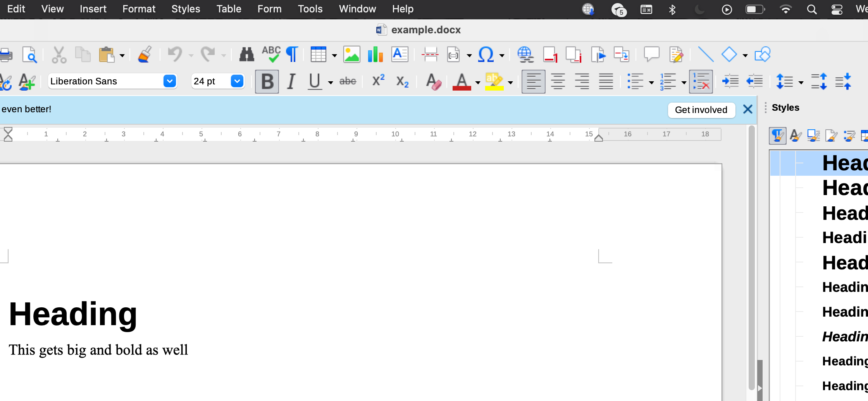Image resolution: width=868 pixels, height=401 pixels.
Task: Insert a special character
Action: (486, 55)
